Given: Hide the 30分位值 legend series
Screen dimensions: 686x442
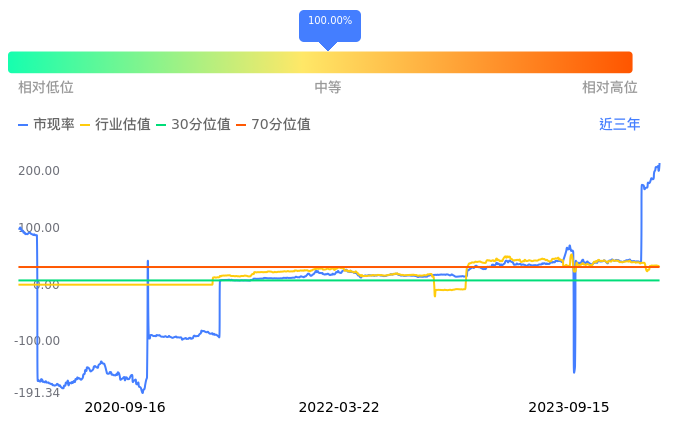Looking at the screenshot, I should 193,125.
